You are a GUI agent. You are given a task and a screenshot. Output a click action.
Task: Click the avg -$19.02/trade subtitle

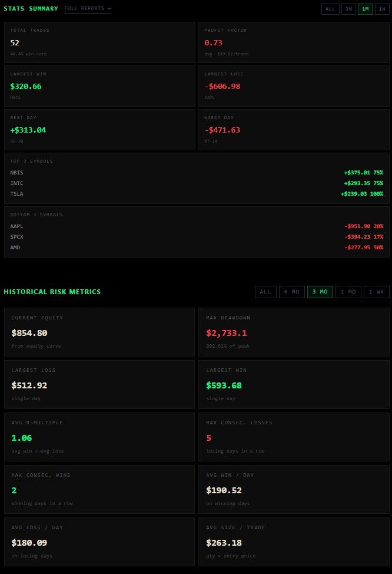pyautogui.click(x=227, y=54)
